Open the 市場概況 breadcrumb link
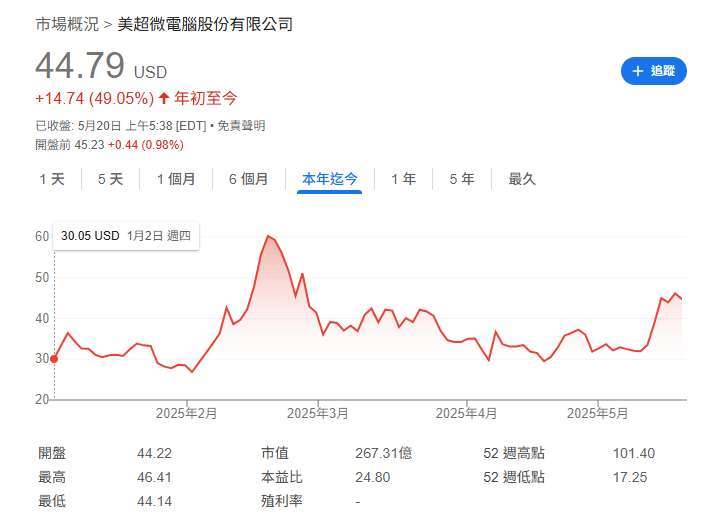Screen dimensions: 715x516 tap(67, 24)
